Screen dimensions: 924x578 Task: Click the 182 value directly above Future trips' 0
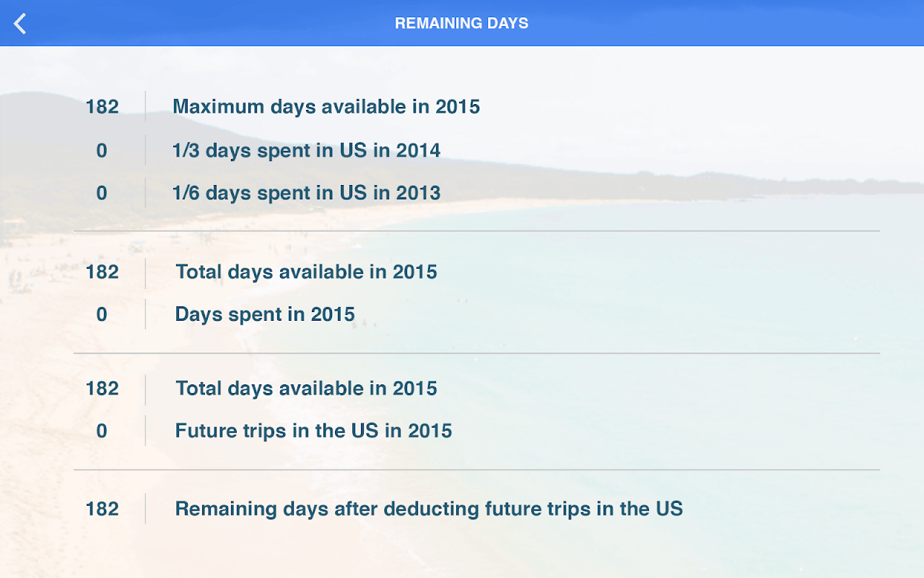click(102, 388)
